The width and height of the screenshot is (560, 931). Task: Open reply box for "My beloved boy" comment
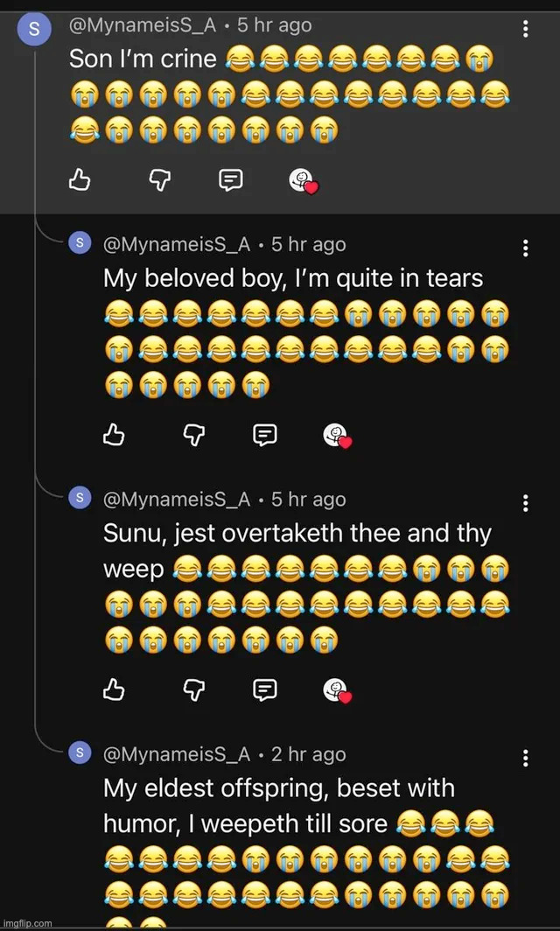(x=264, y=434)
